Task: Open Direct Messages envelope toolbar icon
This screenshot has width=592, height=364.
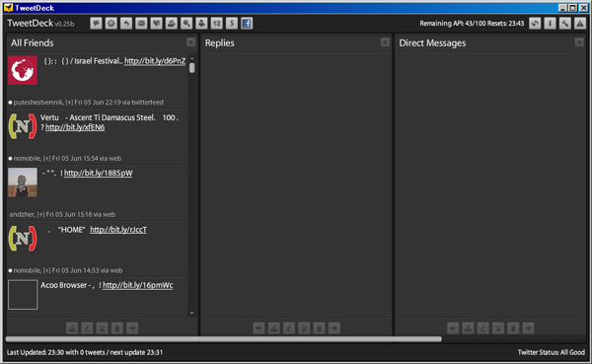Action: pos(141,24)
